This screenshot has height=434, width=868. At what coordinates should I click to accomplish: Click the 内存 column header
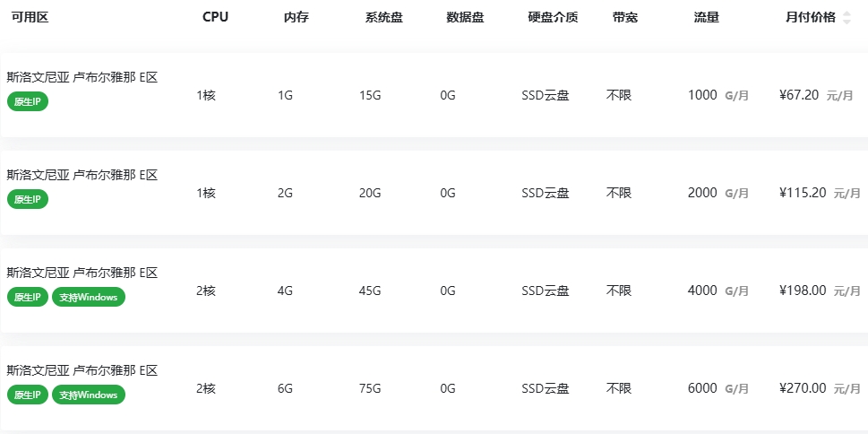[x=296, y=17]
